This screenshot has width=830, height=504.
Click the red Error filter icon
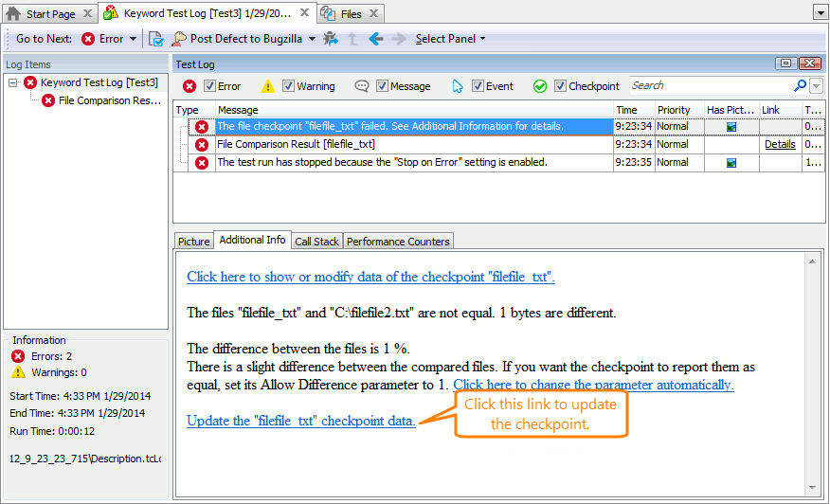(189, 86)
